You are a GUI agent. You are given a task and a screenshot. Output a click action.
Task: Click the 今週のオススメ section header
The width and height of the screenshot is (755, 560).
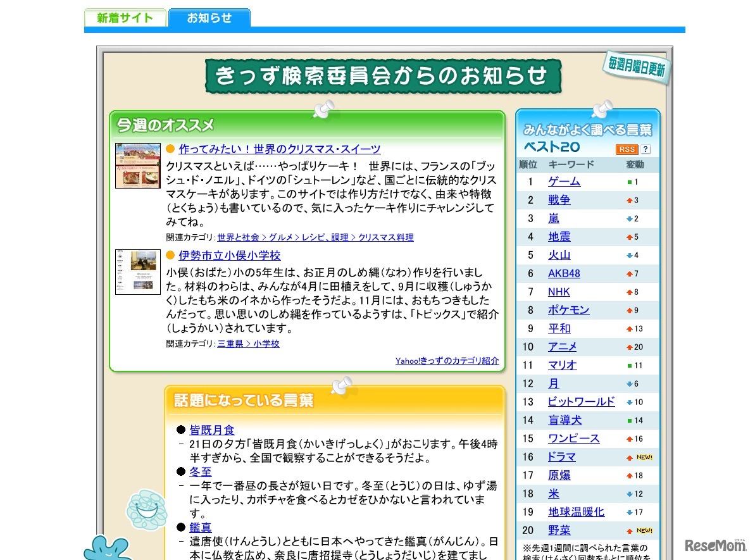tap(165, 126)
